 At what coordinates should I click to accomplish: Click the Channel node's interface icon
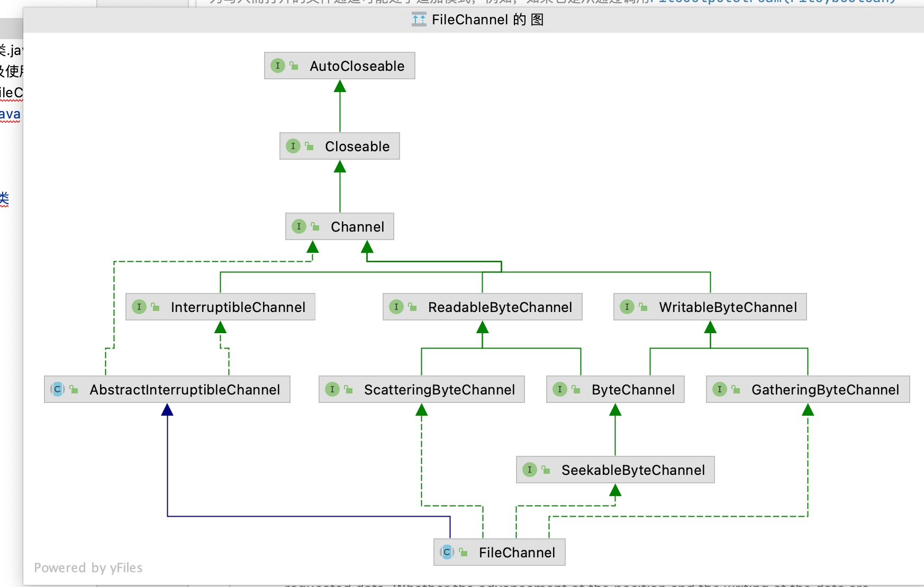click(299, 227)
